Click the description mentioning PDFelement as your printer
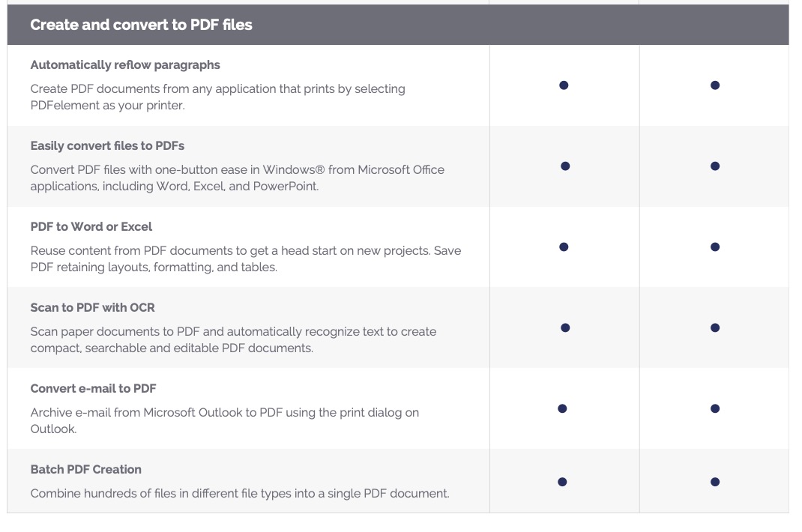The image size is (802, 532). (217, 97)
